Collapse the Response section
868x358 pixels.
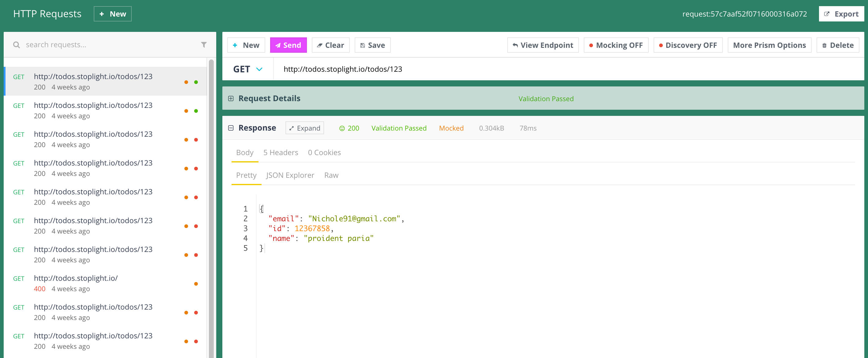coord(231,128)
